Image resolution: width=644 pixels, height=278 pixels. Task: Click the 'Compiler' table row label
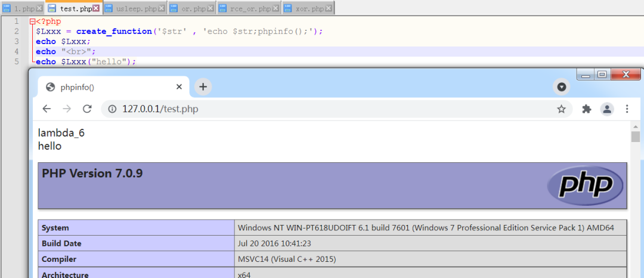click(x=59, y=260)
